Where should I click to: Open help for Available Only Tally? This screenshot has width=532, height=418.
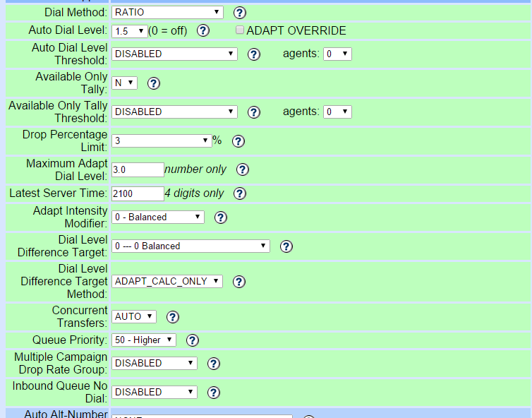(154, 83)
